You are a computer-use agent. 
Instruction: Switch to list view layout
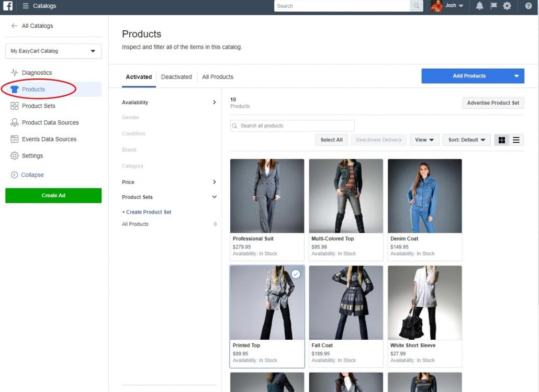[x=516, y=140]
